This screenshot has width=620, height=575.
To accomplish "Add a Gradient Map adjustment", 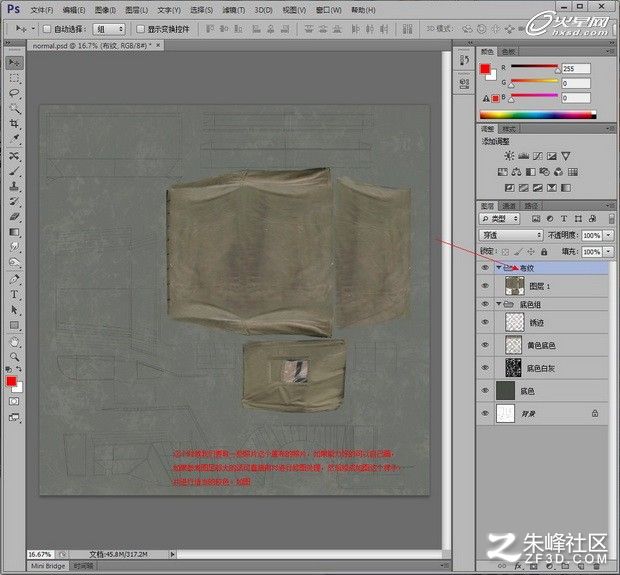I will tap(566, 188).
